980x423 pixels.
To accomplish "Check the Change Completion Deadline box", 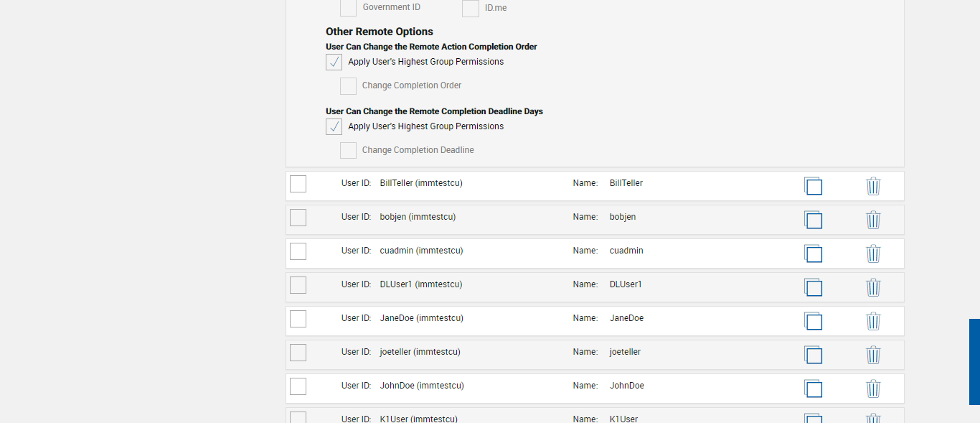I will pyautogui.click(x=348, y=151).
